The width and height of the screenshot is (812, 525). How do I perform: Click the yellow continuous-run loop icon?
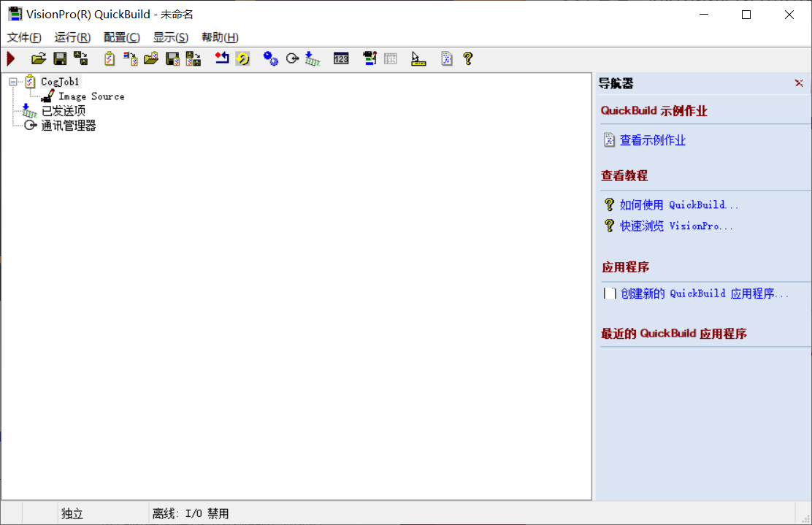pyautogui.click(x=243, y=58)
